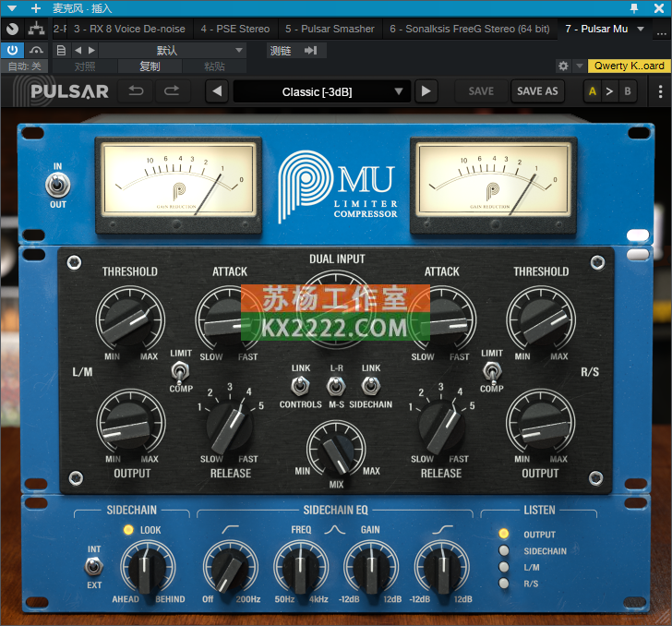Click the high-pass Off/200Hz knob
Image resolution: width=672 pixels, height=626 pixels.
pos(230,567)
